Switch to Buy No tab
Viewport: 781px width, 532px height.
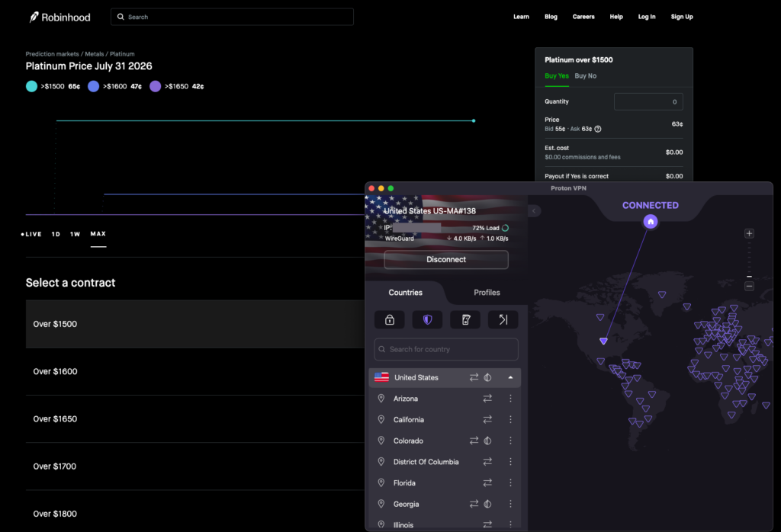(585, 76)
